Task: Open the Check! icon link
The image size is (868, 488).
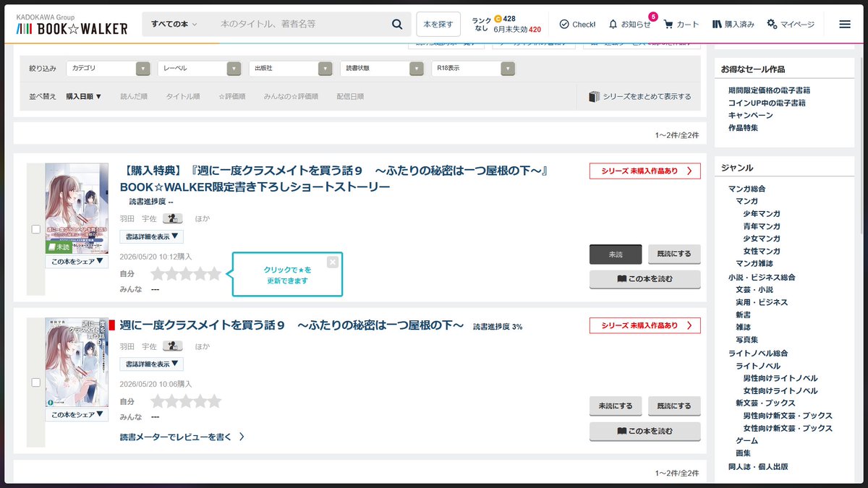Action: (x=577, y=25)
